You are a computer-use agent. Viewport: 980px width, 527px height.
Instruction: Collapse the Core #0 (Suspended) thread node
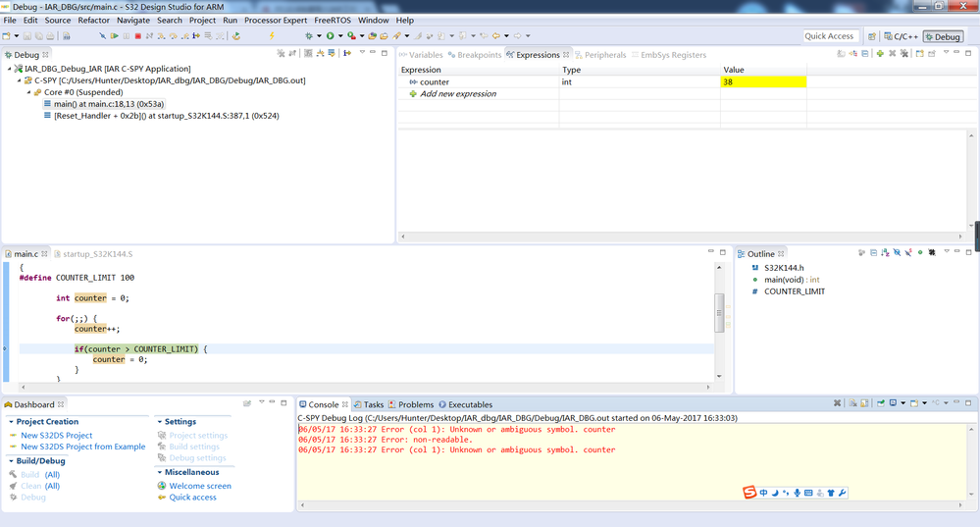tap(28, 92)
